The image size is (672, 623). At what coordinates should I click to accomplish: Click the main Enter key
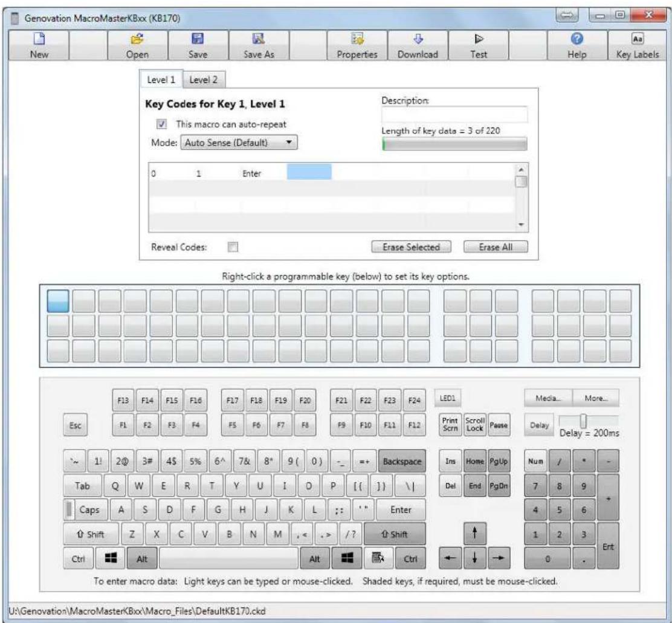(x=401, y=509)
